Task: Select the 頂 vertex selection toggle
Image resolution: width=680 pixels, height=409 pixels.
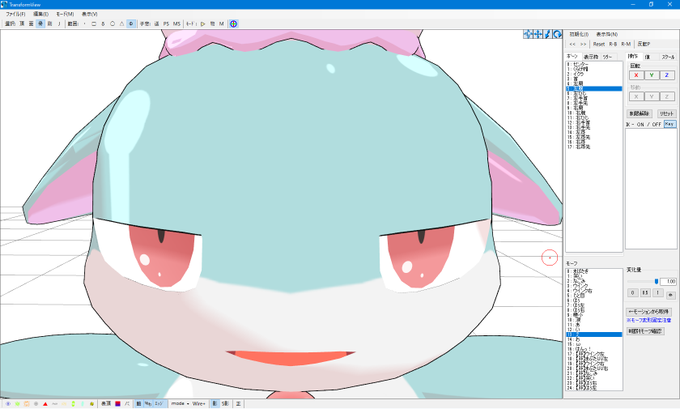Action: (x=22, y=24)
